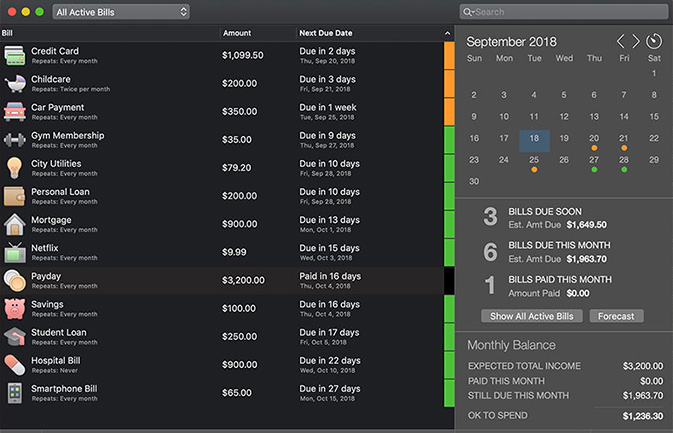Open search options magnifier dropdown
673x433 pixels.
pos(468,12)
